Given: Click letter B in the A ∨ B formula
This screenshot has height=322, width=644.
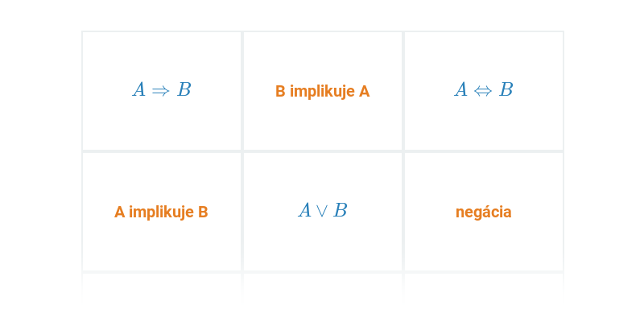Looking at the screenshot, I should 341,210.
